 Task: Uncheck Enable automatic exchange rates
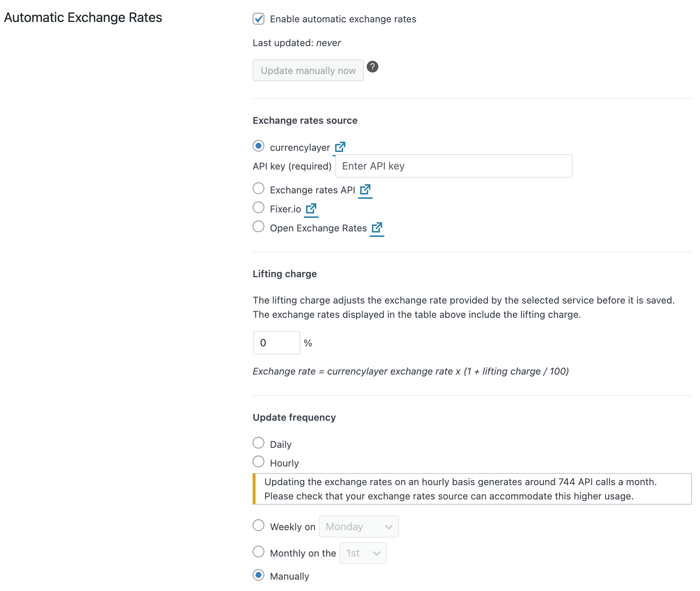click(258, 19)
